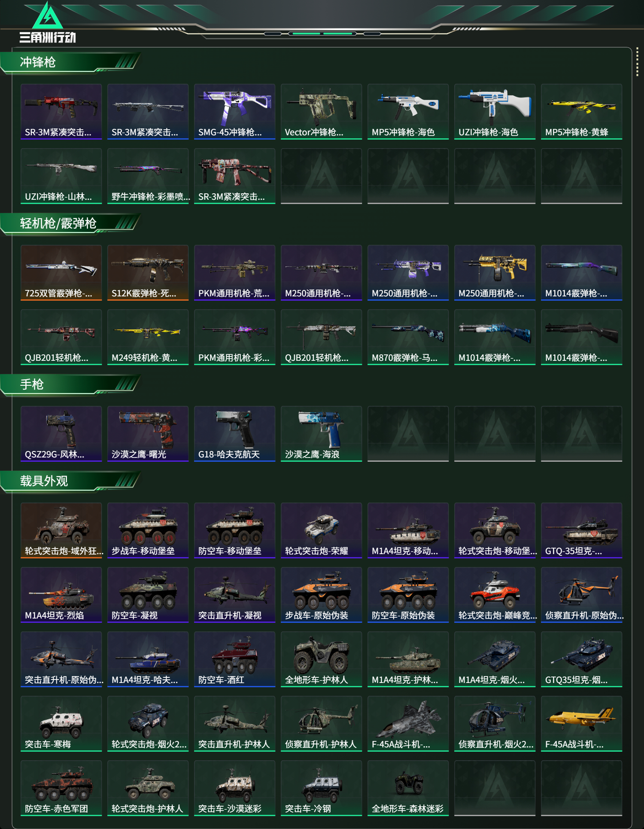Viewport: 644px width, 829px height.
Task: Click the dotted scrollbar handle at right
Action: coord(637,63)
